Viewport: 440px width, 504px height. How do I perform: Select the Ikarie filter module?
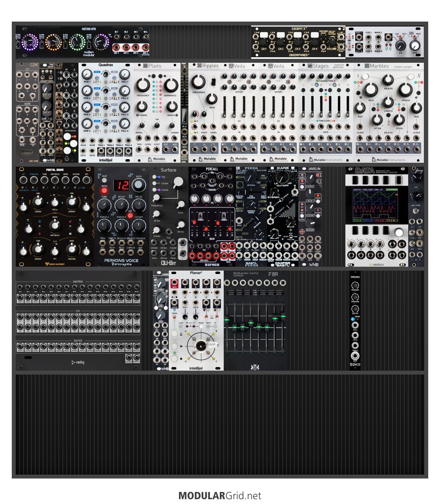pos(283,217)
